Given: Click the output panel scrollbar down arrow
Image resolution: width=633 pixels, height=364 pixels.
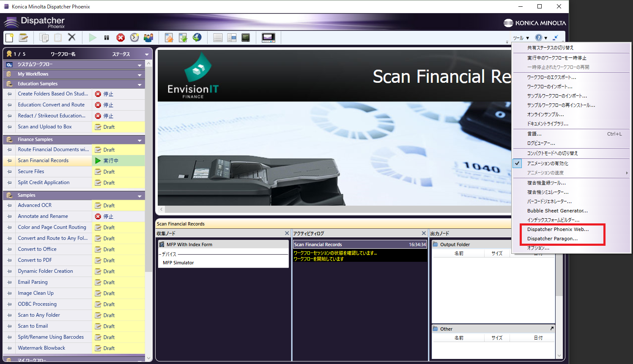Looking at the screenshot, I should pos(559,356).
